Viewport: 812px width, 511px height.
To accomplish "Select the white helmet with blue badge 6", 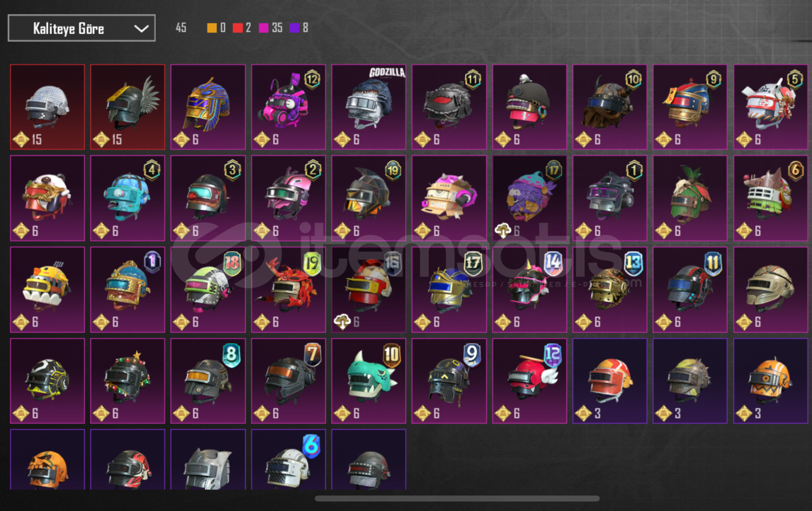I will coord(288,459).
